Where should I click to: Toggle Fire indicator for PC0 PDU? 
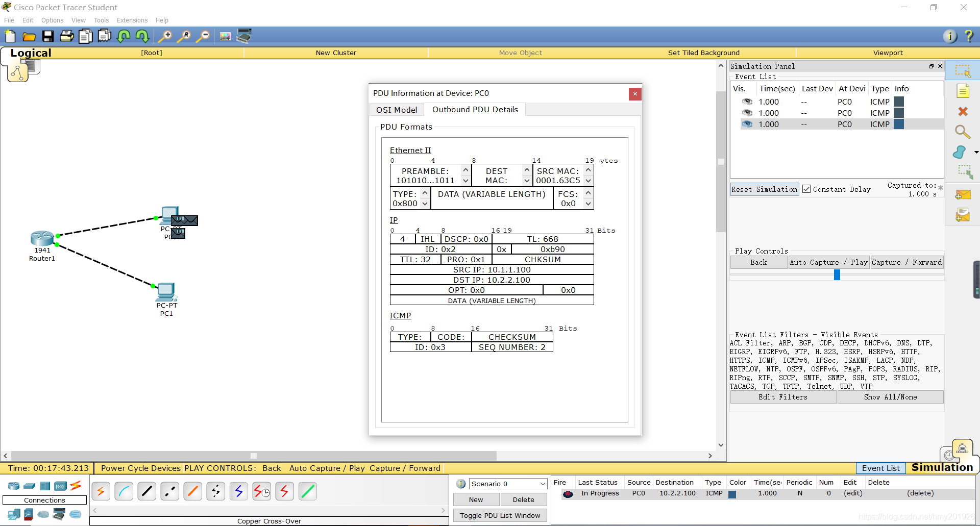click(568, 493)
